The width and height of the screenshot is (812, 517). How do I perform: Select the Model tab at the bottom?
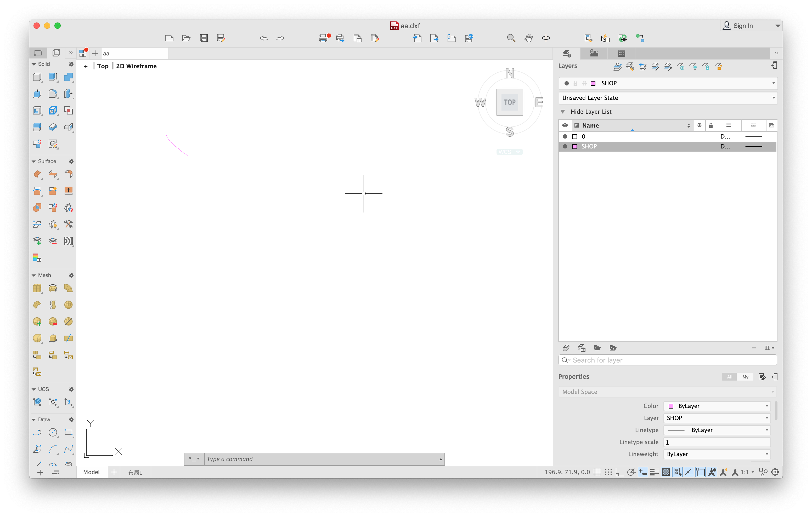click(x=91, y=472)
